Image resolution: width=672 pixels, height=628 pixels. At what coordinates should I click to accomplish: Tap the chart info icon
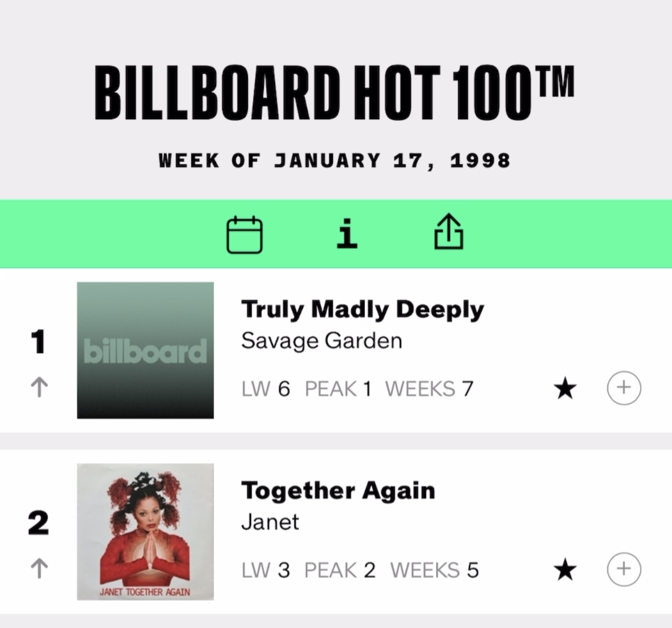347,234
